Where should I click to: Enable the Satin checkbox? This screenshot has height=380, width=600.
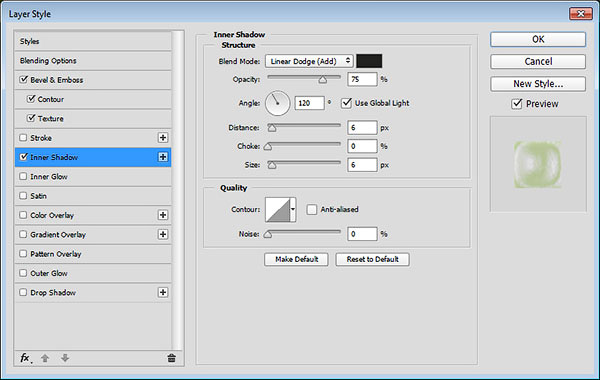click(23, 196)
